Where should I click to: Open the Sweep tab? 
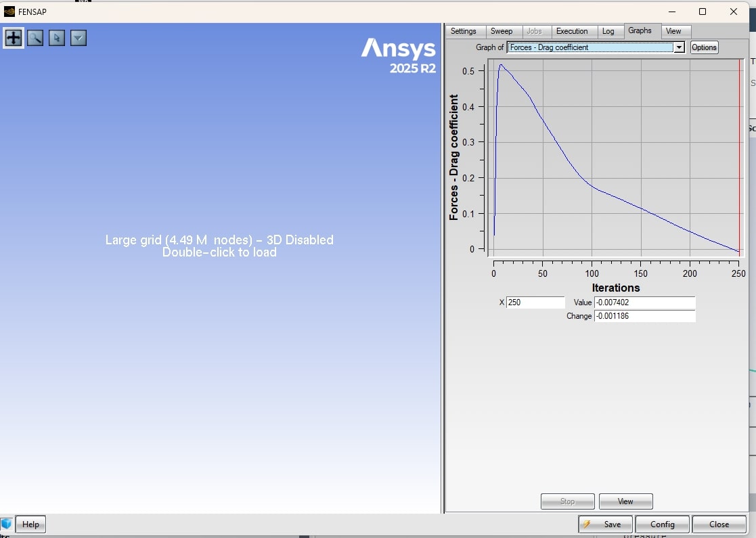[502, 31]
